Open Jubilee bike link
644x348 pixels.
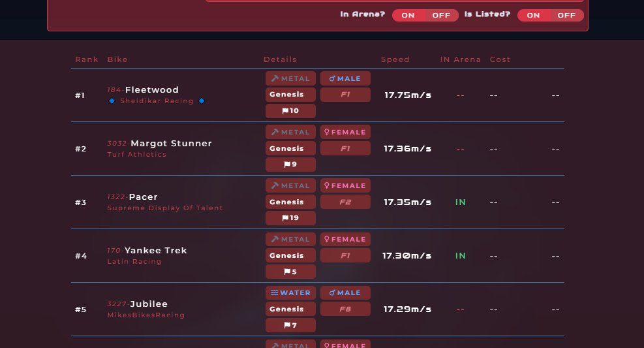[x=149, y=304]
